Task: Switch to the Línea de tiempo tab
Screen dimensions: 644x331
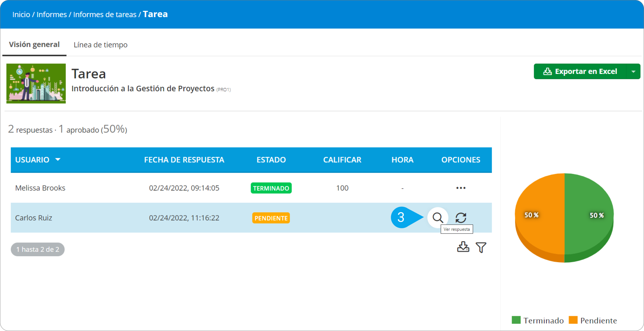Action: click(x=100, y=45)
